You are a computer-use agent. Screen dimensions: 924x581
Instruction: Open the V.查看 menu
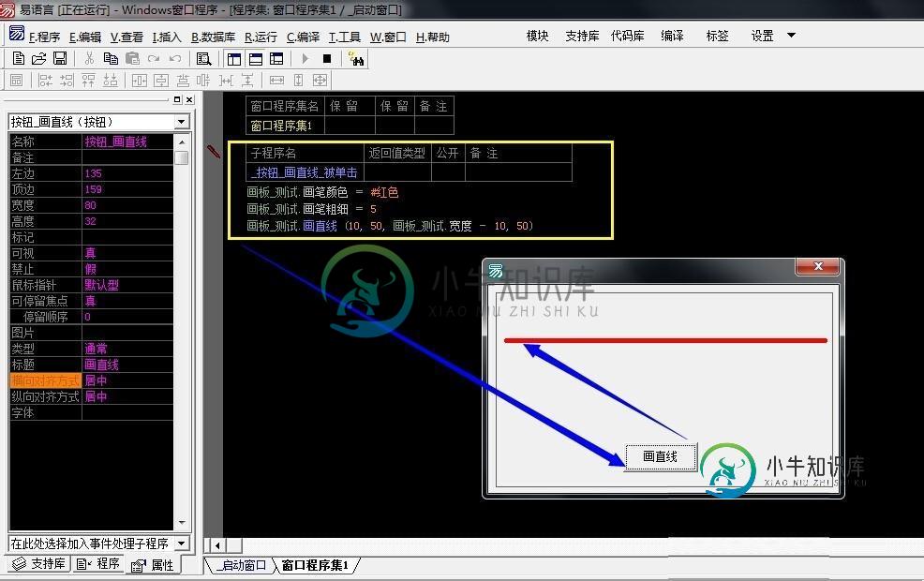coord(127,37)
